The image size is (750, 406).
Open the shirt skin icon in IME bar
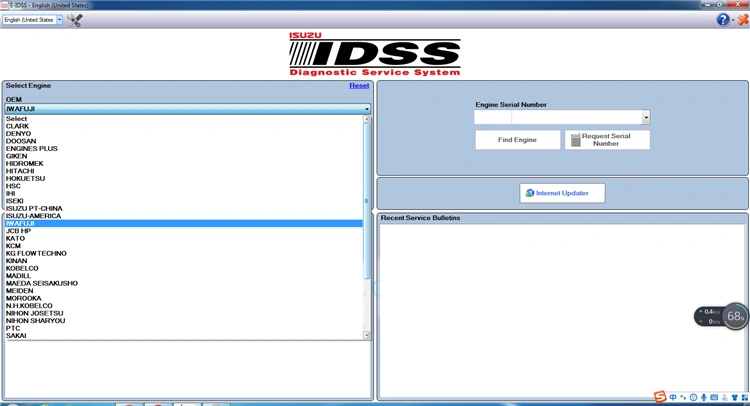[735, 397]
